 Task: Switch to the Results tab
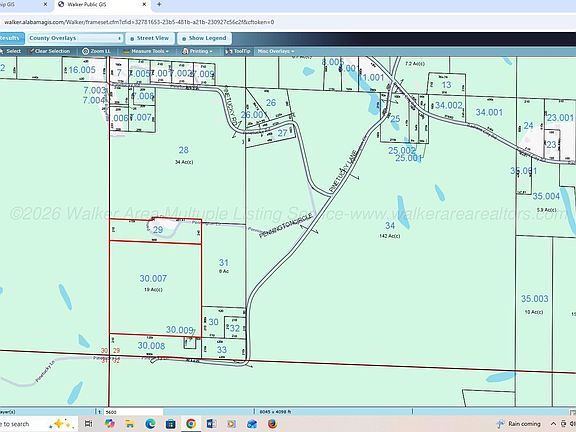11,38
